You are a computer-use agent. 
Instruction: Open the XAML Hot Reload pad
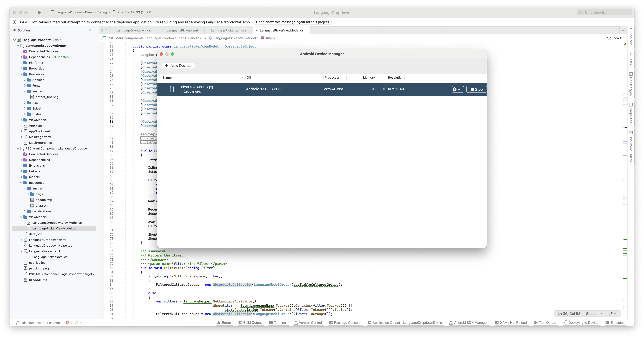pyautogui.click(x=511, y=323)
